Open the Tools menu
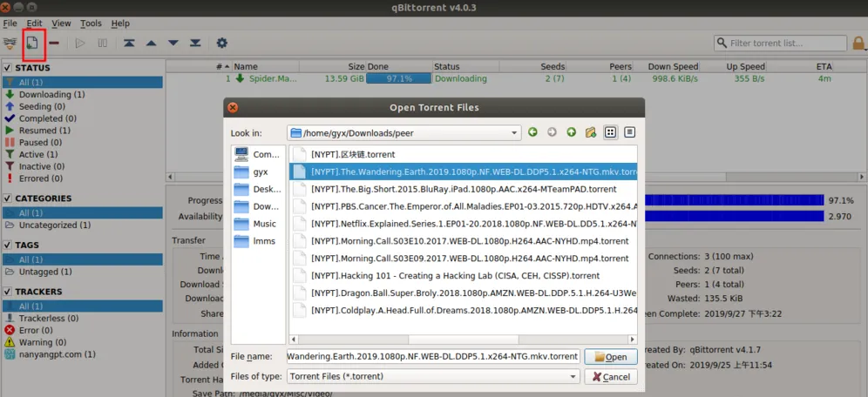This screenshot has width=868, height=397. pos(91,24)
